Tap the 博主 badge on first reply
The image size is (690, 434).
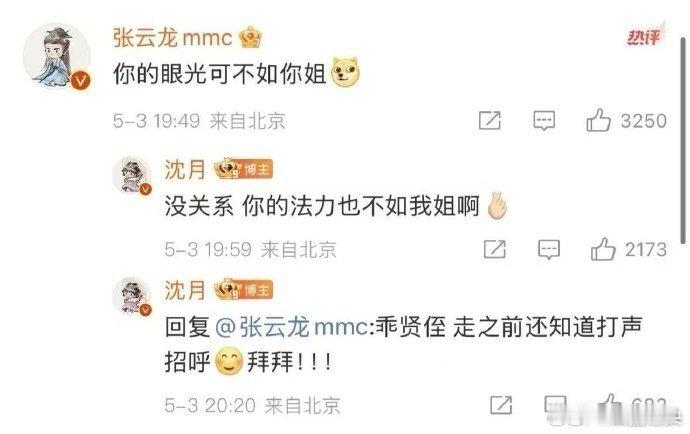coord(257,169)
